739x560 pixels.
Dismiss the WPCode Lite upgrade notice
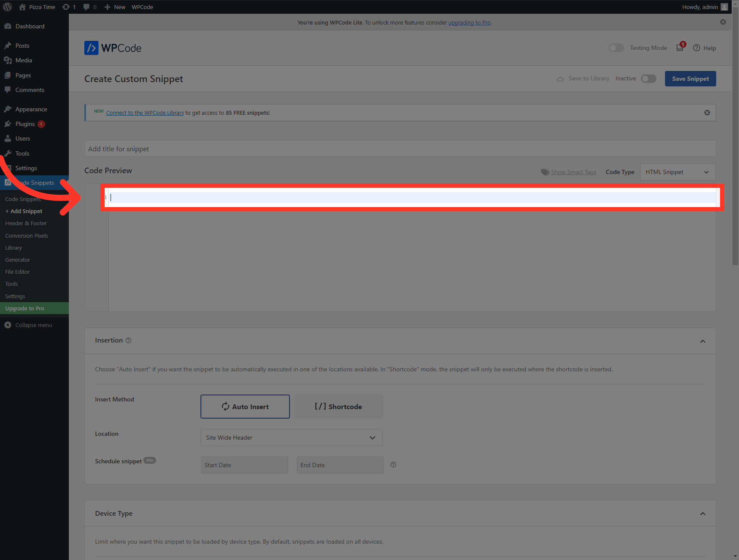723,22
